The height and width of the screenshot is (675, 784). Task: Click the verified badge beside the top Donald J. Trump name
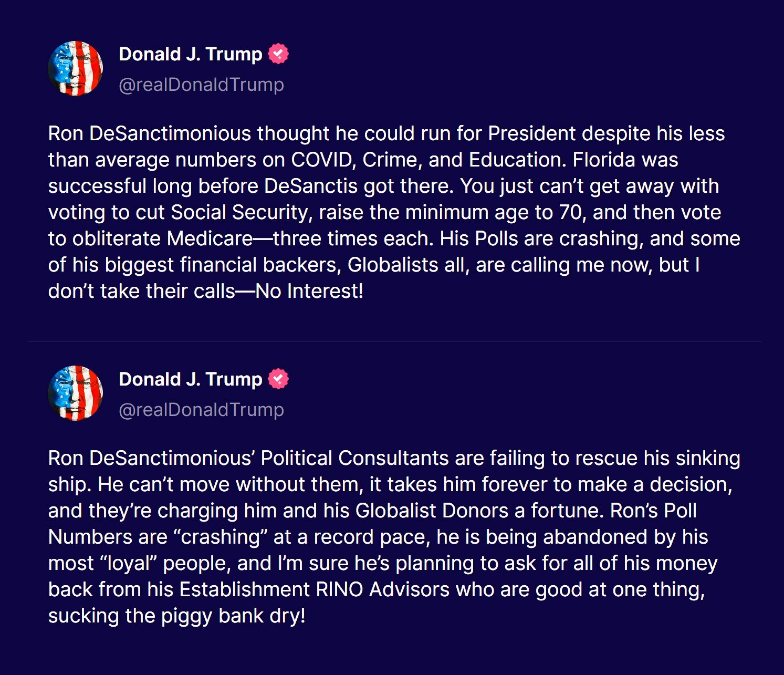(x=278, y=53)
